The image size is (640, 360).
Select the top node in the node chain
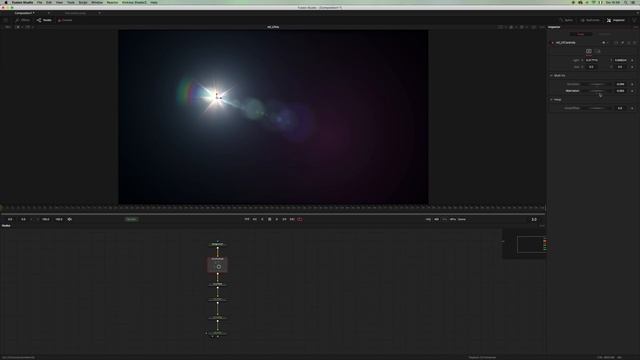pyautogui.click(x=218, y=244)
